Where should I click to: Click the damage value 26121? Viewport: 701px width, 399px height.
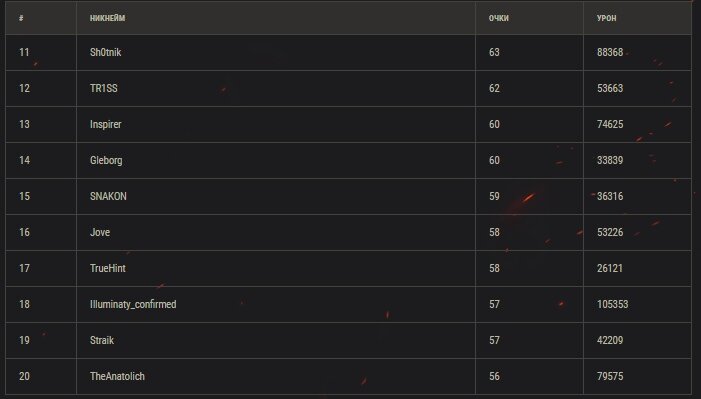[x=610, y=268]
